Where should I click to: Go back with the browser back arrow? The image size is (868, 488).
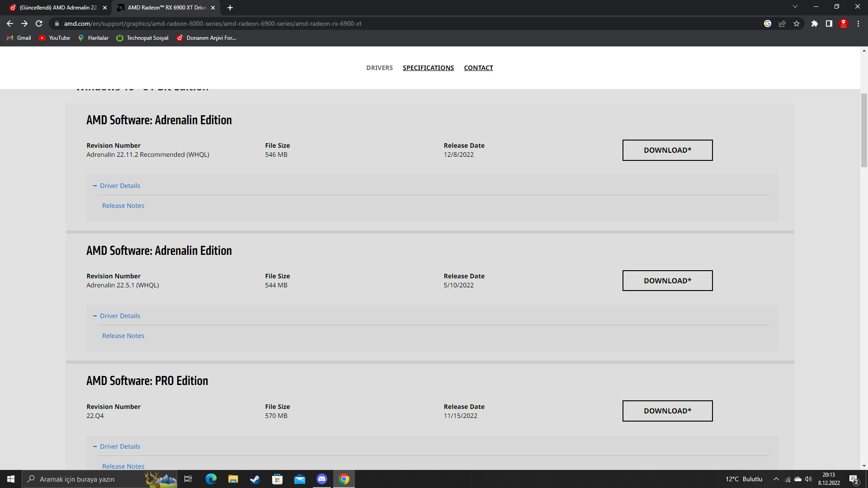pos(10,23)
